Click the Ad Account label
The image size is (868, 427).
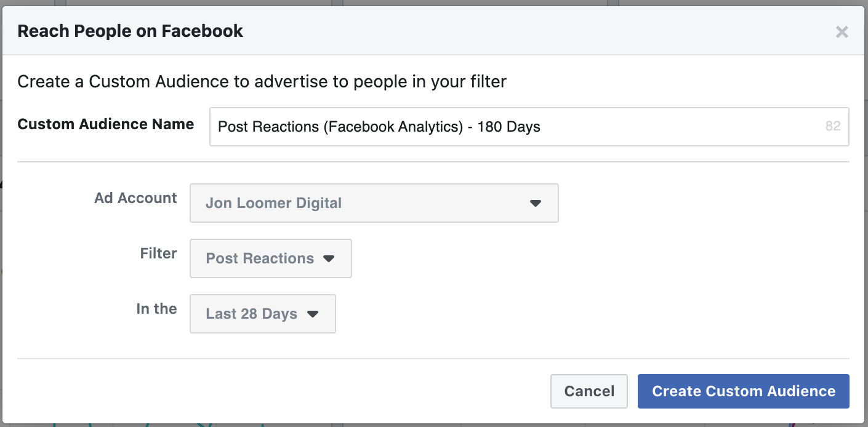135,198
